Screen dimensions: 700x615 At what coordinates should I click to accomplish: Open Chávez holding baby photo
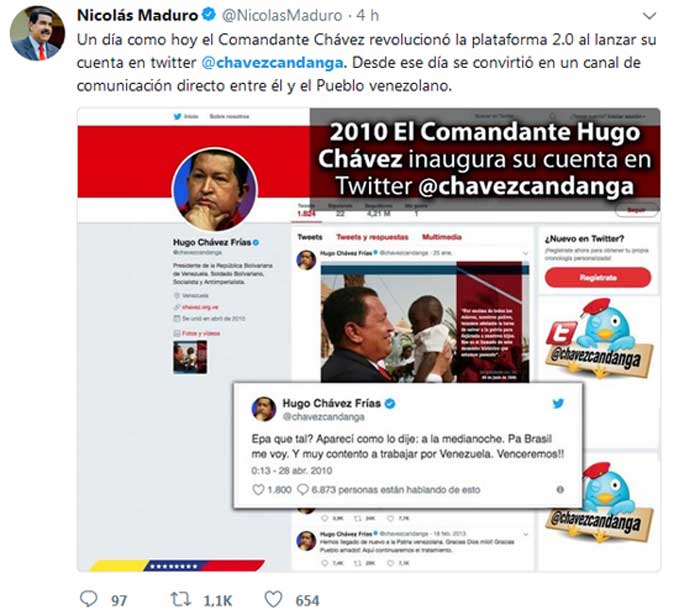point(425,322)
